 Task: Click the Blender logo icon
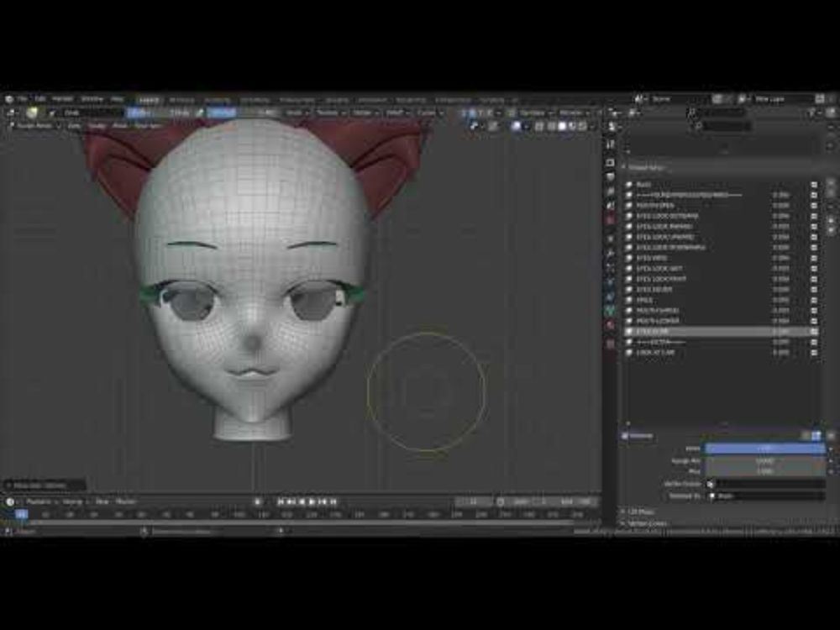[9, 99]
